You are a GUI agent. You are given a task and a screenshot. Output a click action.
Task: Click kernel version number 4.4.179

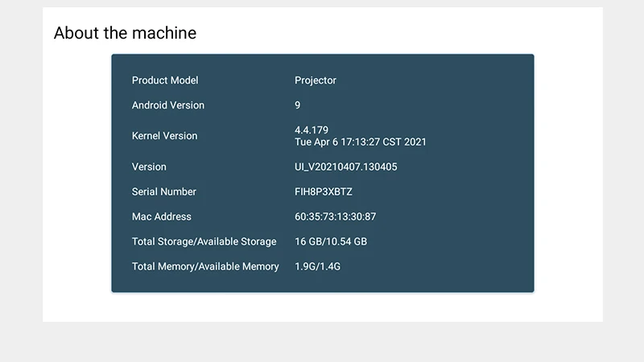[312, 130]
